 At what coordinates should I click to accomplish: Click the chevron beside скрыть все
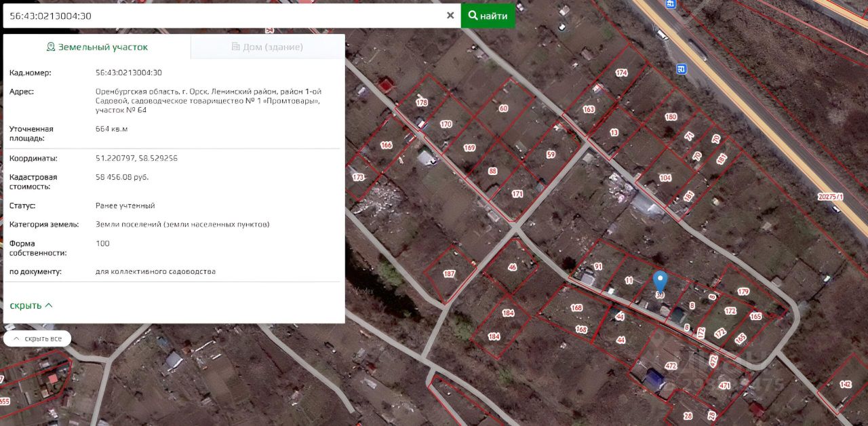click(16, 338)
